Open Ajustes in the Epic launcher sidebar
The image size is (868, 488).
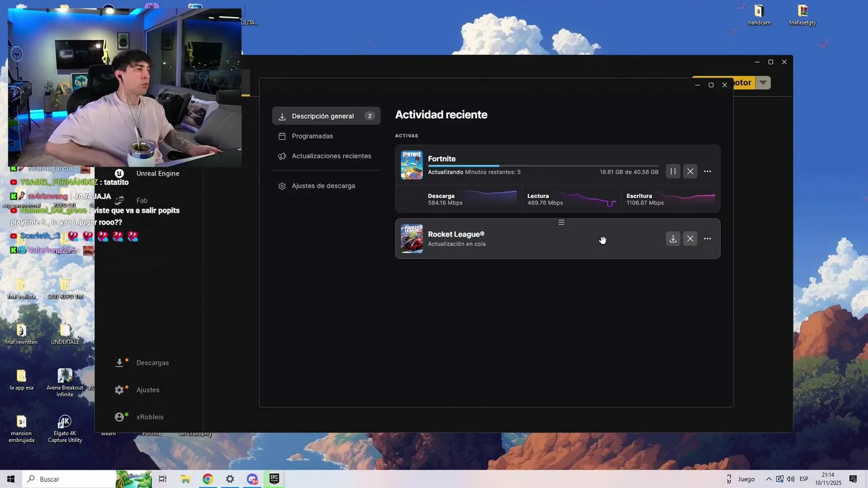pos(138,390)
